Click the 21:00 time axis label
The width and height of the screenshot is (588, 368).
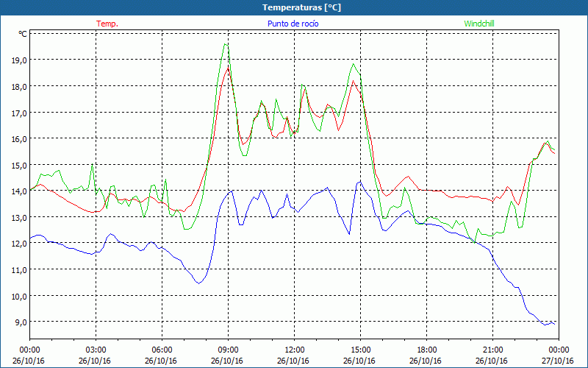(x=492, y=350)
